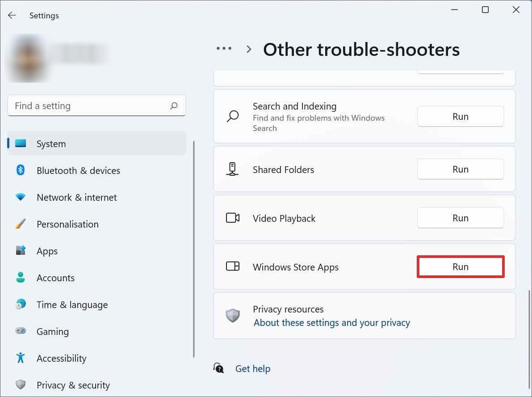Viewport: 532px width, 397px height.
Task: Click the Privacy & security shield icon in sidebar
Action: click(21, 384)
